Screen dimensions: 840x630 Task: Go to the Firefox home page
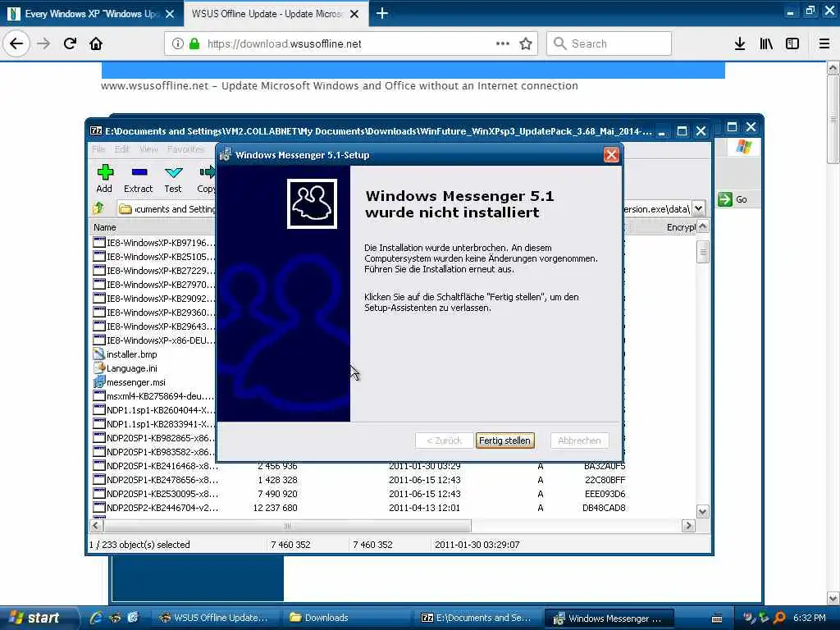point(96,43)
